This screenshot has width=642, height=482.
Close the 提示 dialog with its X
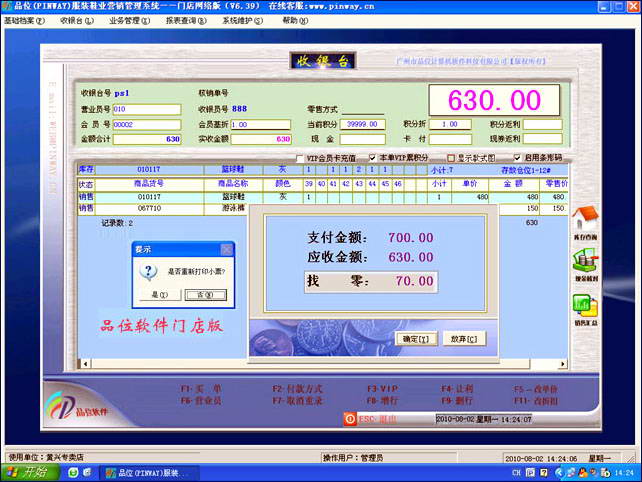226,249
